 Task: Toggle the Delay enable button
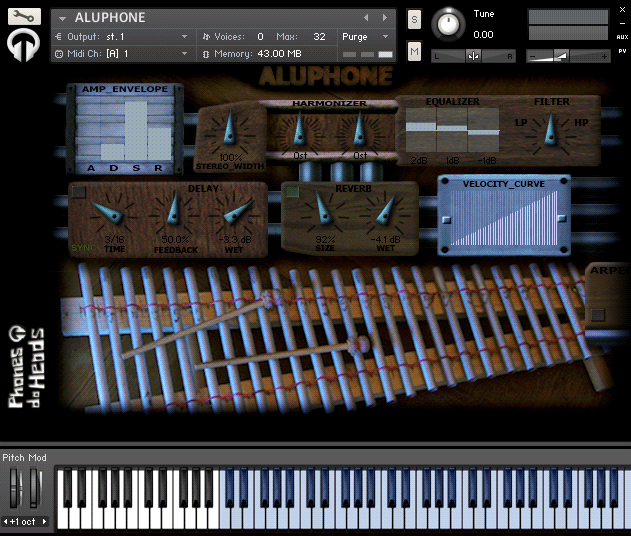pyautogui.click(x=79, y=192)
